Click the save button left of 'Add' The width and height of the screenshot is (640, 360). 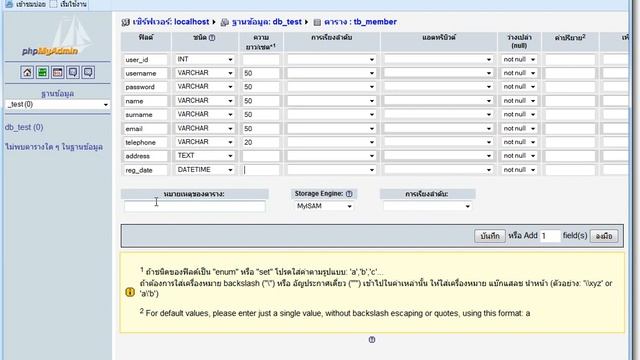490,236
